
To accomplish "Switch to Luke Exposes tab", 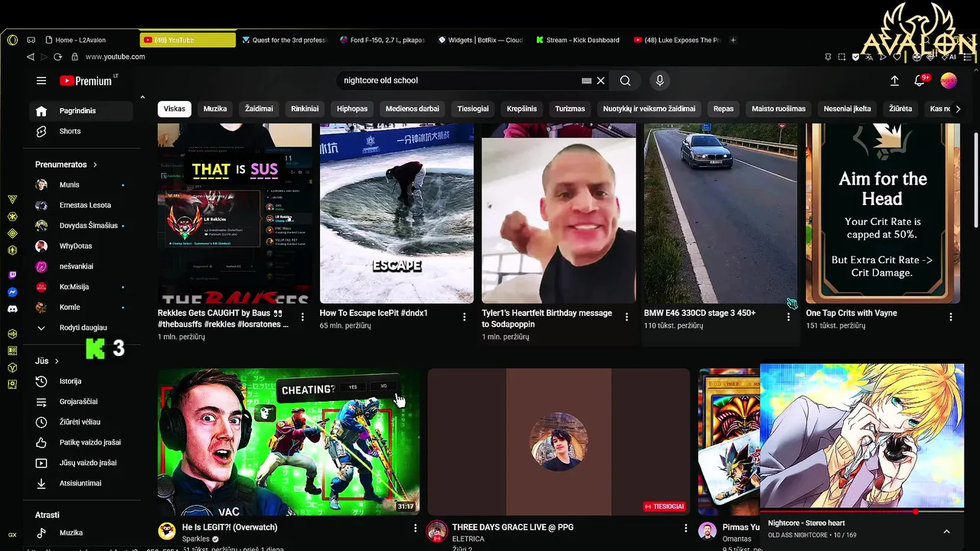I will (677, 40).
